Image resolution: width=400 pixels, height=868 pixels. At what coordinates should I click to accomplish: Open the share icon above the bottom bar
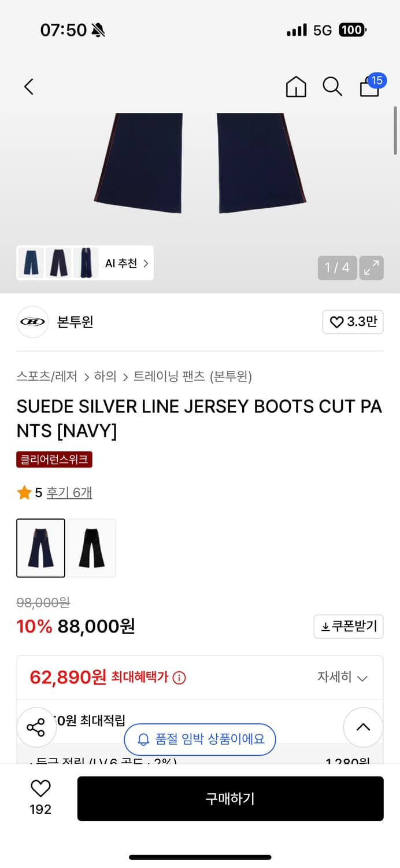(x=36, y=727)
